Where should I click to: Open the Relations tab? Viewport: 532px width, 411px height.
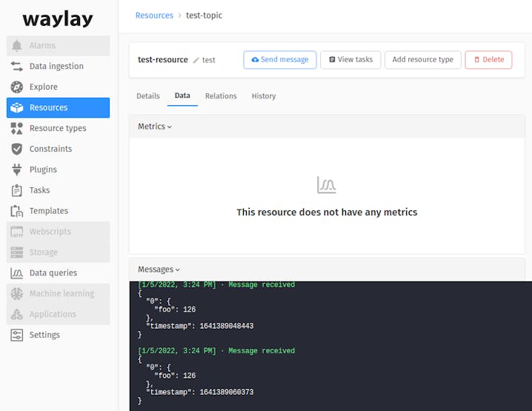tap(221, 96)
